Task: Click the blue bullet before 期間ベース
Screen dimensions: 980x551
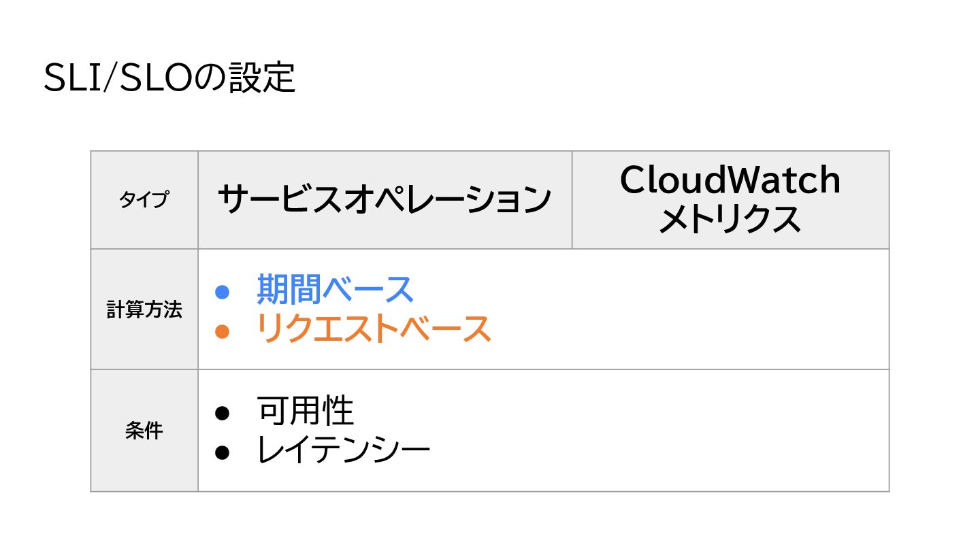Action: pos(223,292)
